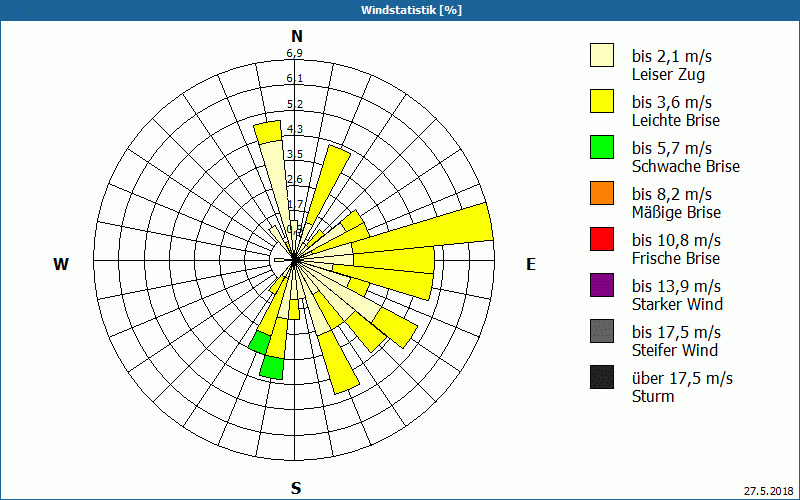Click the green 'bis 5,7 m/s' legend swatch

point(602,147)
